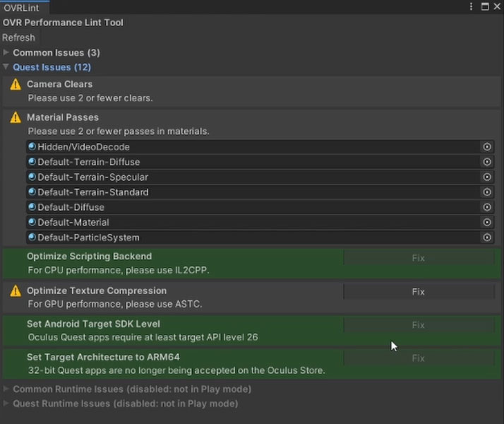
Task: Click the Default-Terrain-Diffuse material sphere icon
Action: (x=32, y=162)
